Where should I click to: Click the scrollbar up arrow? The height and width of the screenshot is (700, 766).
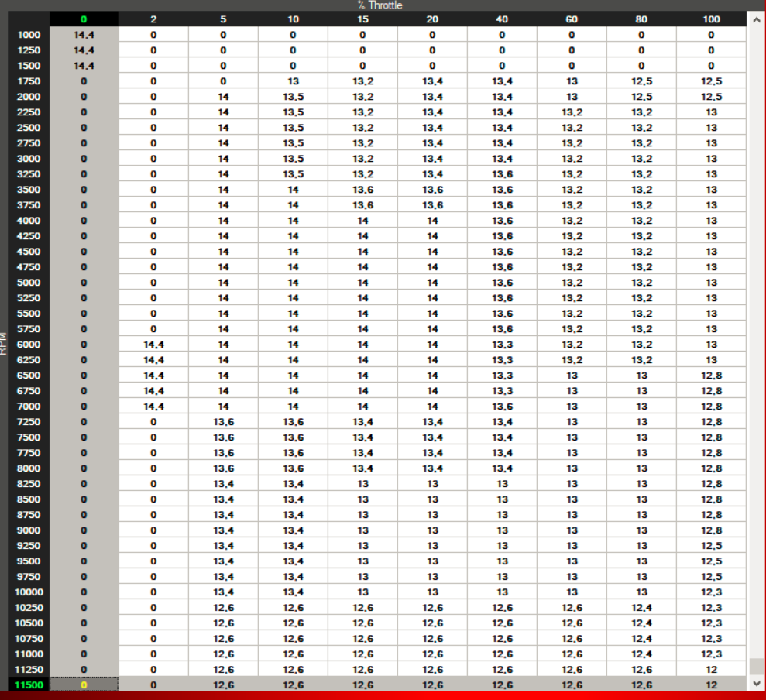pos(756,20)
